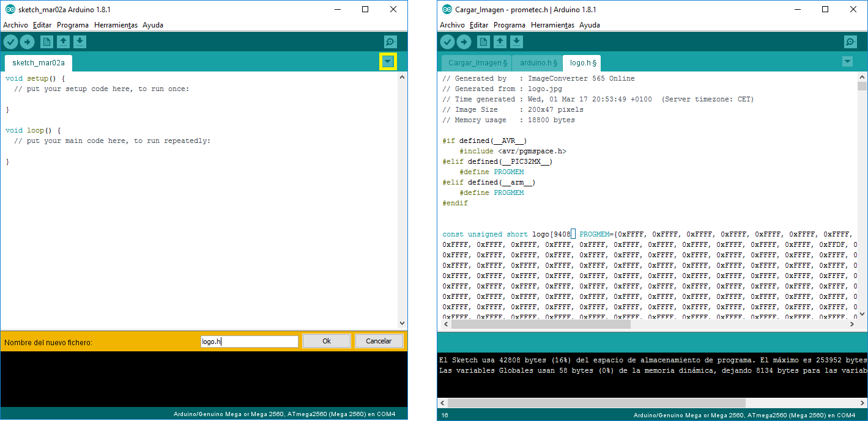868x421 pixels.
Task: Select the logo.h tab
Action: (x=582, y=63)
